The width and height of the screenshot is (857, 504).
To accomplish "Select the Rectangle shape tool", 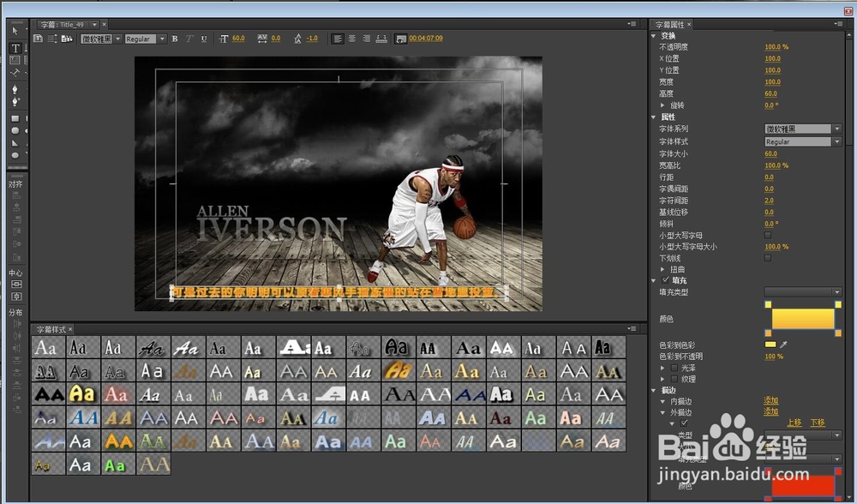I will tap(15, 118).
